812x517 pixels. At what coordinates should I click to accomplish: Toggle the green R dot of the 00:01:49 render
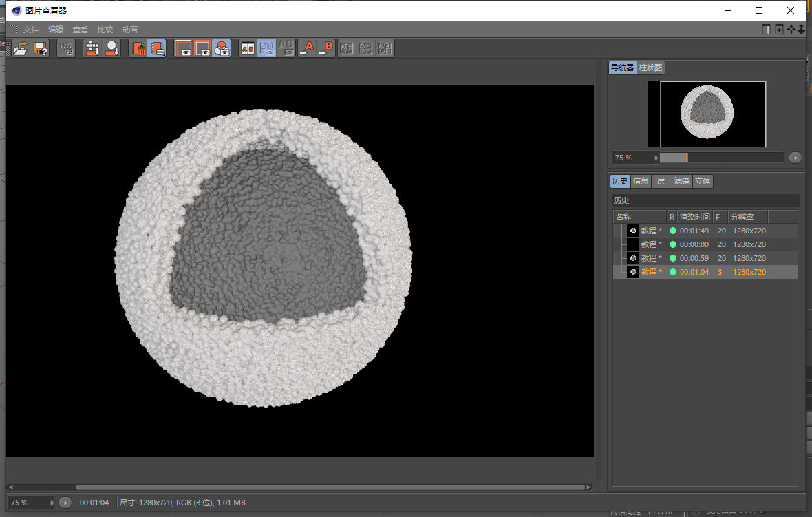click(x=672, y=231)
